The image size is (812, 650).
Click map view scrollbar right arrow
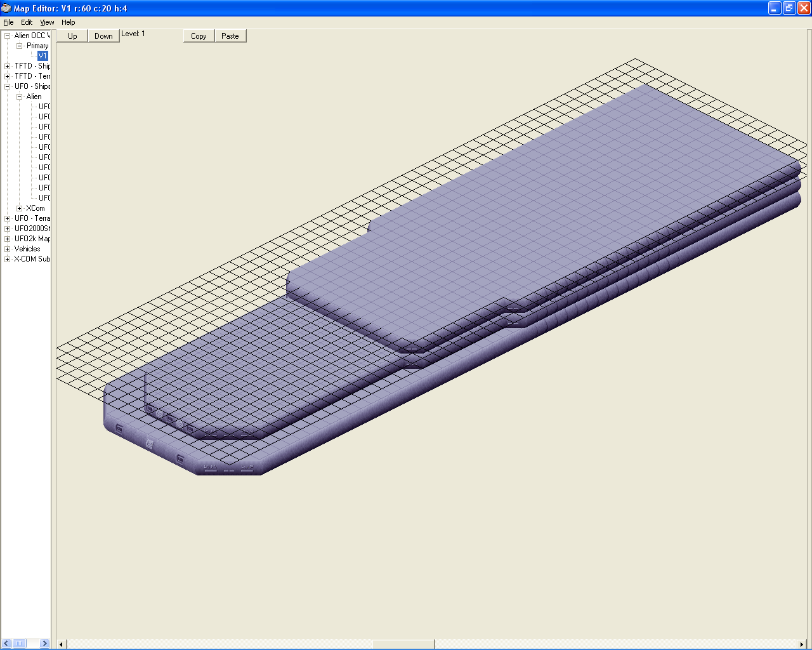click(x=801, y=644)
